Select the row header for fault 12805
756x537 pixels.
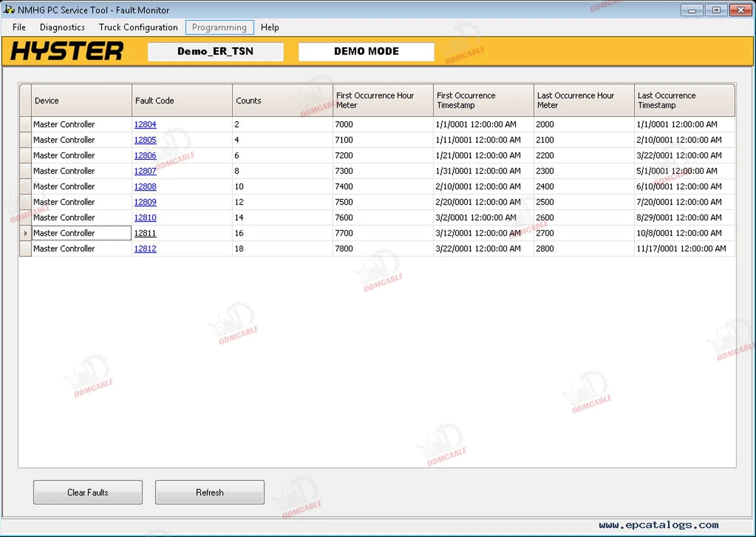(x=25, y=140)
